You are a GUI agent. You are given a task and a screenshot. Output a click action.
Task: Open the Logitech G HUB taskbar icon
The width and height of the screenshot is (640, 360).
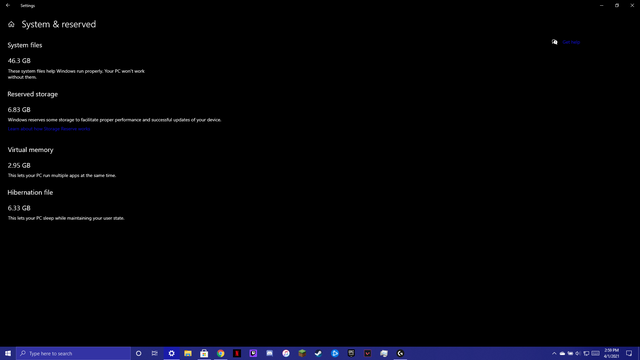pyautogui.click(x=400, y=353)
